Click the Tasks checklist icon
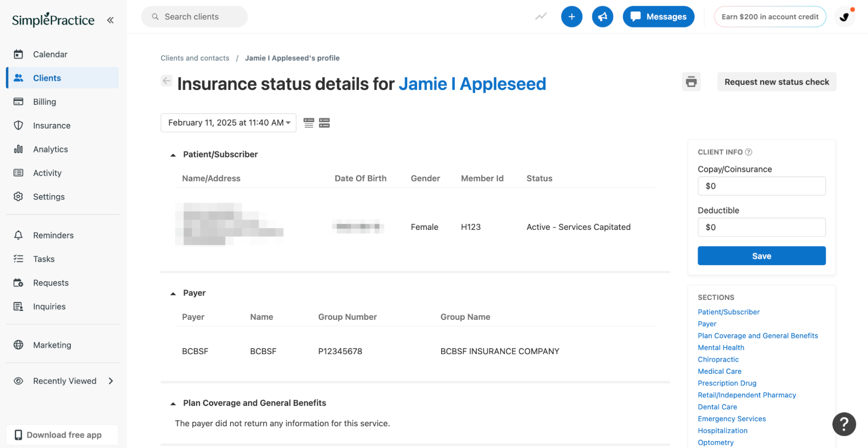 (x=18, y=259)
